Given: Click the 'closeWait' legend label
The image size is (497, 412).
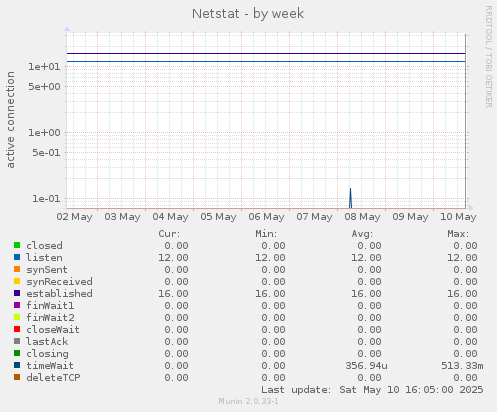Looking at the screenshot, I should tap(53, 330).
